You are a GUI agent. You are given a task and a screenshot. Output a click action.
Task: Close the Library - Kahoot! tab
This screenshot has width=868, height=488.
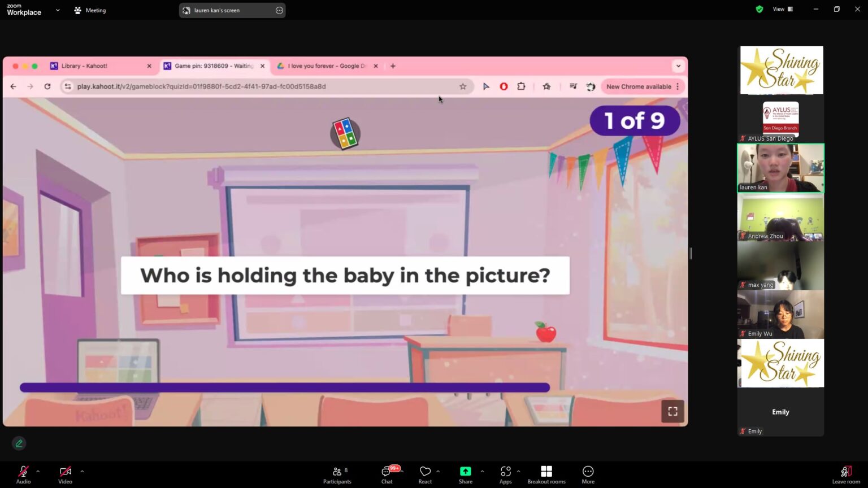(x=149, y=66)
